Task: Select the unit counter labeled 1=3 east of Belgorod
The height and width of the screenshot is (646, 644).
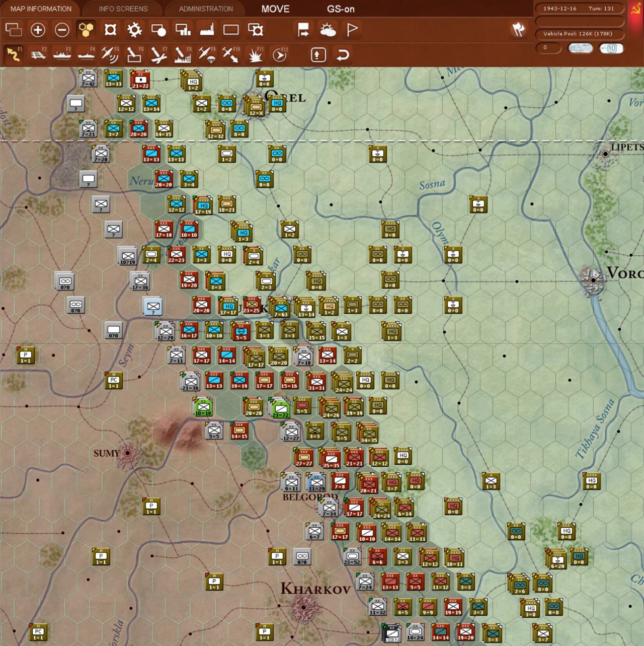Action: (491, 482)
